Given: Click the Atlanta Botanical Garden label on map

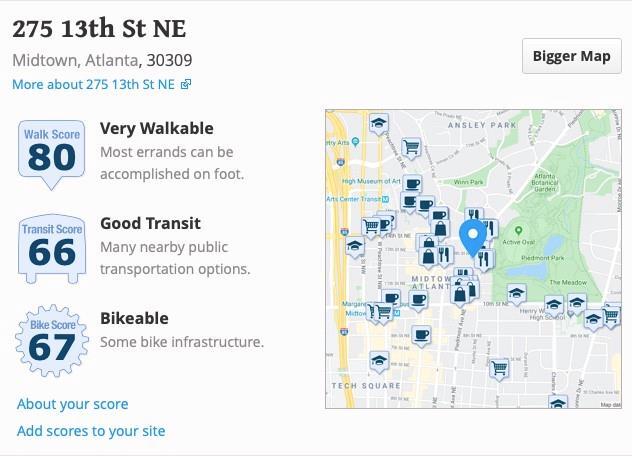Looking at the screenshot, I should click(545, 182).
